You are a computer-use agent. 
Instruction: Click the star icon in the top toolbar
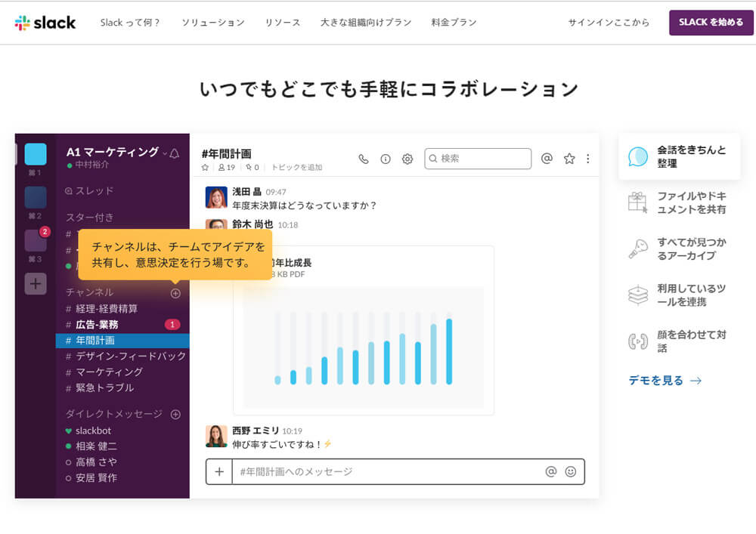[x=569, y=159]
